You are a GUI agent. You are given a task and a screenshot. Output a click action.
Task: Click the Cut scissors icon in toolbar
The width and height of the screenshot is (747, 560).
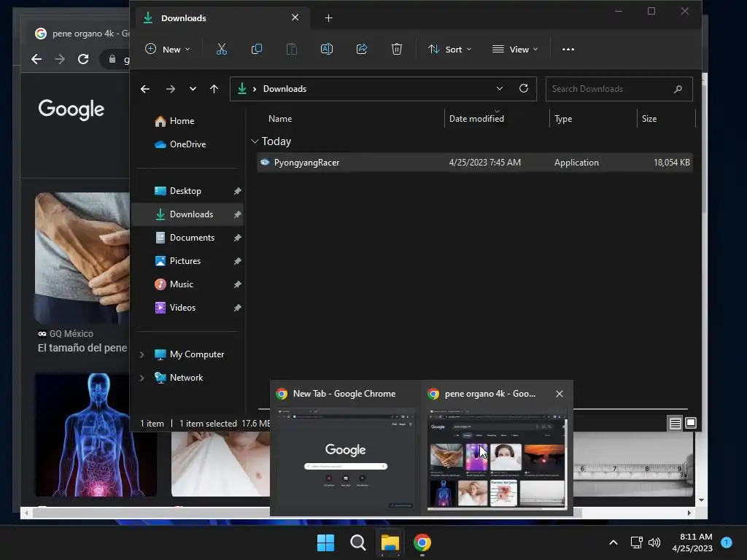[222, 49]
